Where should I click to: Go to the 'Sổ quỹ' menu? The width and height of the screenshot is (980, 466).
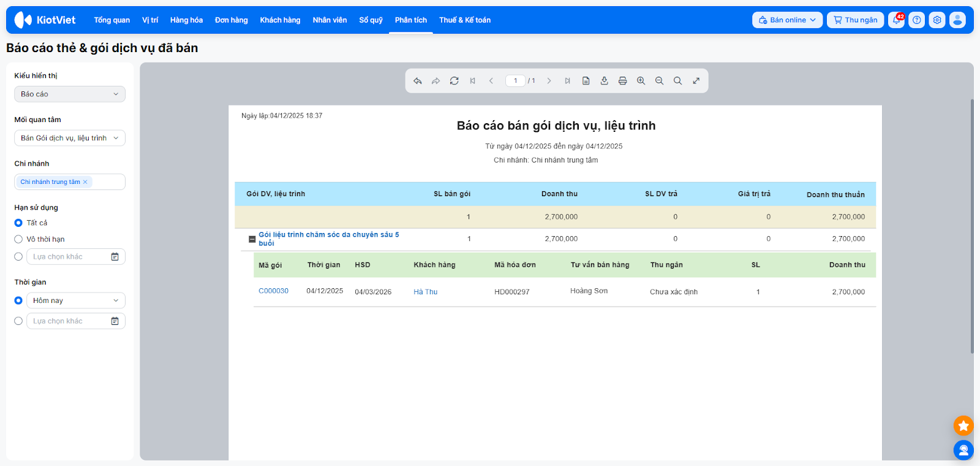point(371,20)
